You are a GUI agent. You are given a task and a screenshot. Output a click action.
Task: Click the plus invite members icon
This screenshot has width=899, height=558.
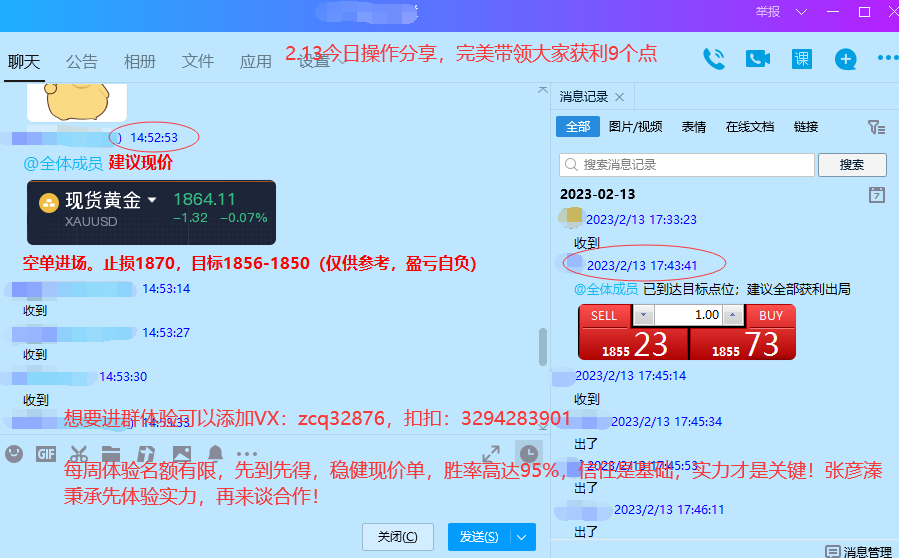(846, 58)
